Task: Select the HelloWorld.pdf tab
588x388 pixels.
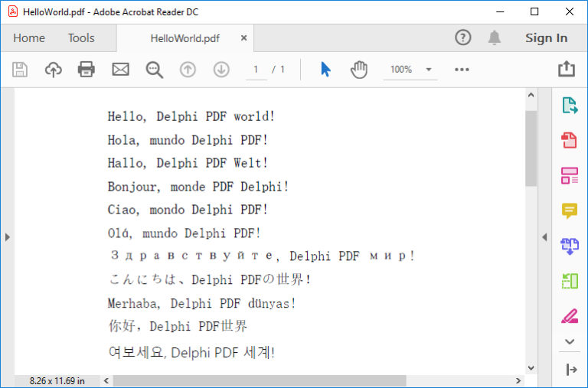Action: [185, 38]
